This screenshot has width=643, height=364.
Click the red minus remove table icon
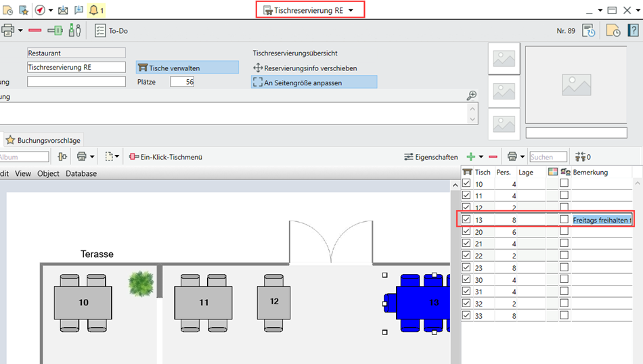click(493, 156)
